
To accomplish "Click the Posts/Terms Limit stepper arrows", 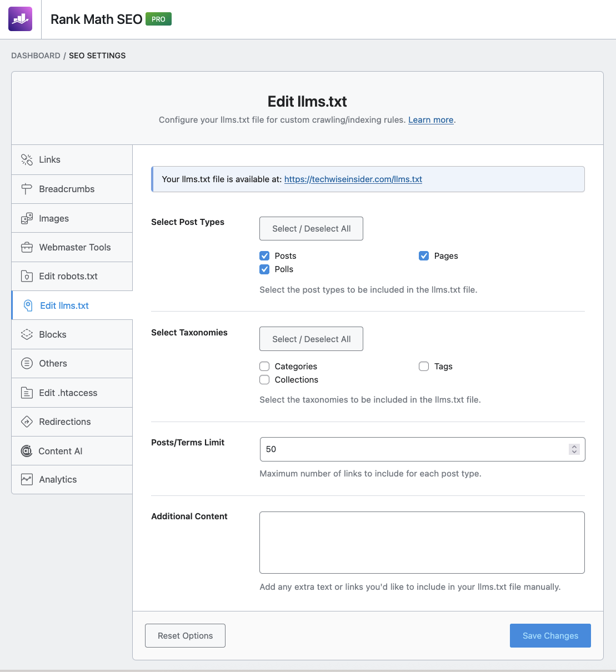I will click(x=574, y=449).
